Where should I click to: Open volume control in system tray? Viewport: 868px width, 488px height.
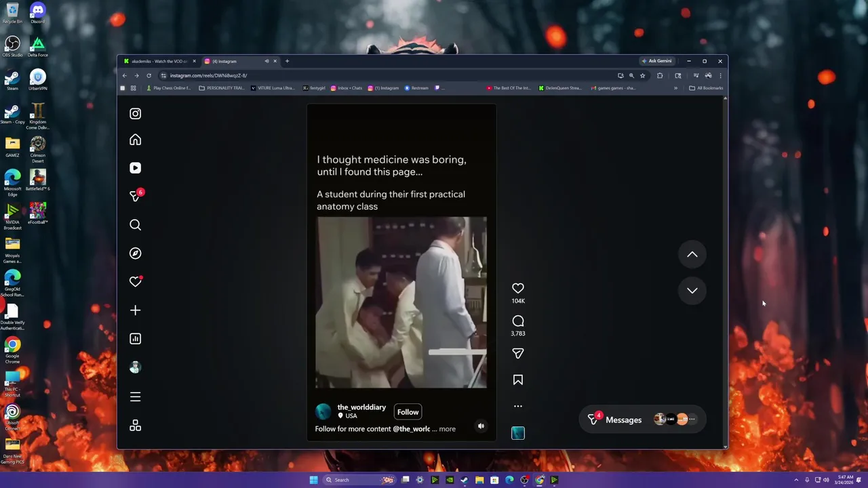pyautogui.click(x=826, y=480)
